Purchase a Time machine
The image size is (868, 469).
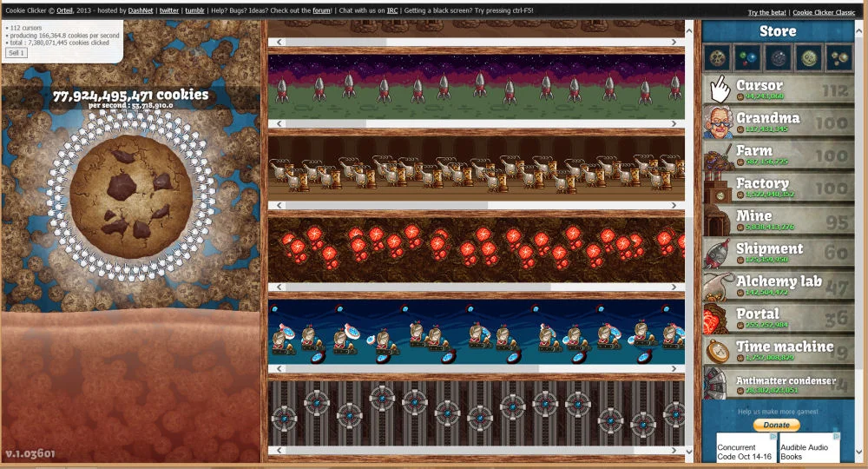click(x=779, y=351)
